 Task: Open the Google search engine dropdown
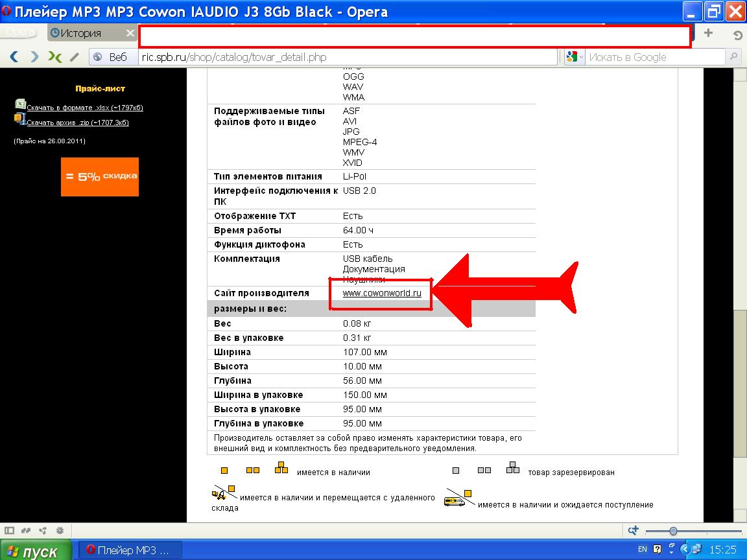click(574, 57)
